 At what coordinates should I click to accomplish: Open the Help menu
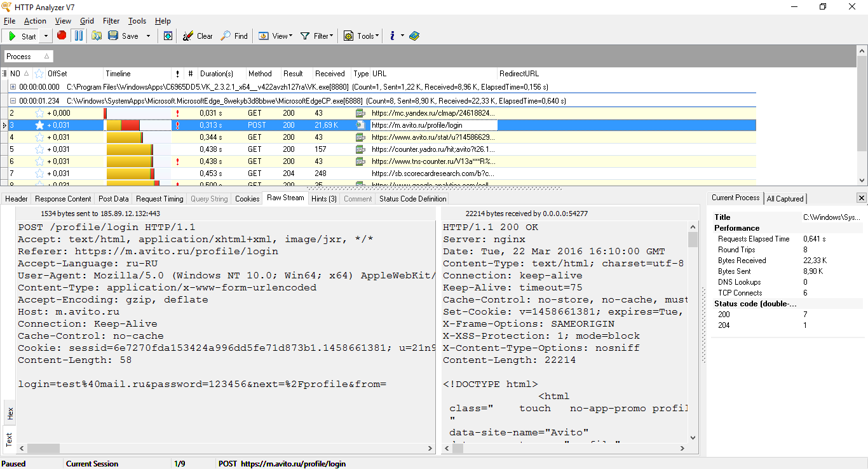(163, 21)
